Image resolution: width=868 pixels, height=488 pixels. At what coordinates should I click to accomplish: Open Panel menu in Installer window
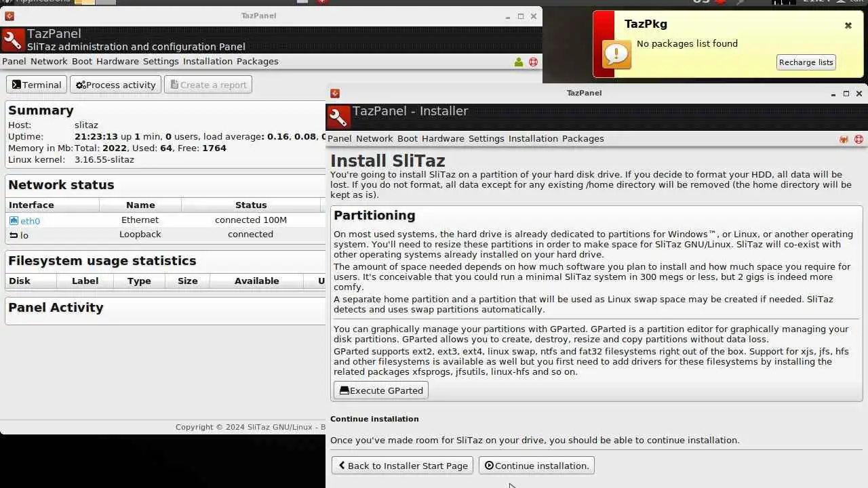coord(340,138)
